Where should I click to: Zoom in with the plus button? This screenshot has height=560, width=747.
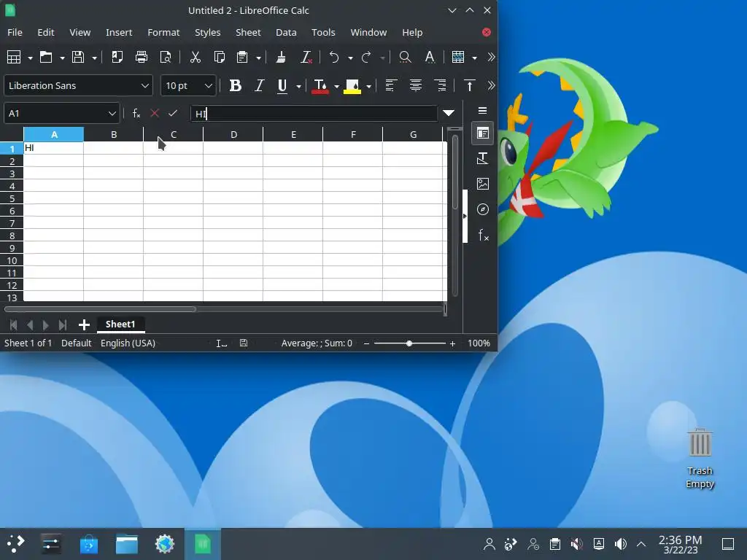tap(452, 343)
